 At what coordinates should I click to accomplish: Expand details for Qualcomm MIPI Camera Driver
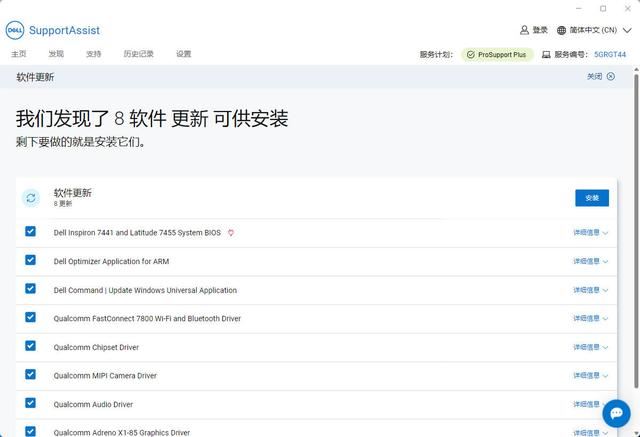(591, 375)
